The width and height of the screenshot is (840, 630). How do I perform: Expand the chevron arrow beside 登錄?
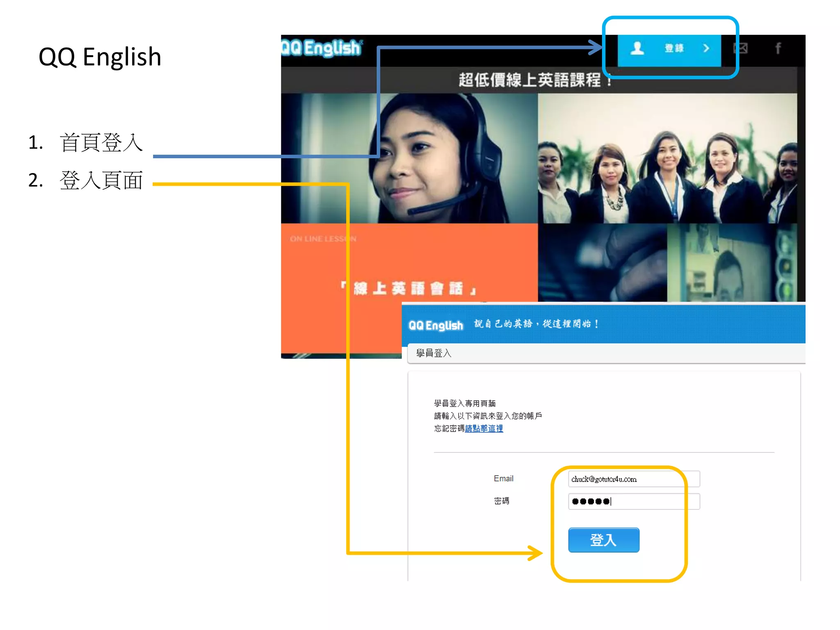pos(706,48)
